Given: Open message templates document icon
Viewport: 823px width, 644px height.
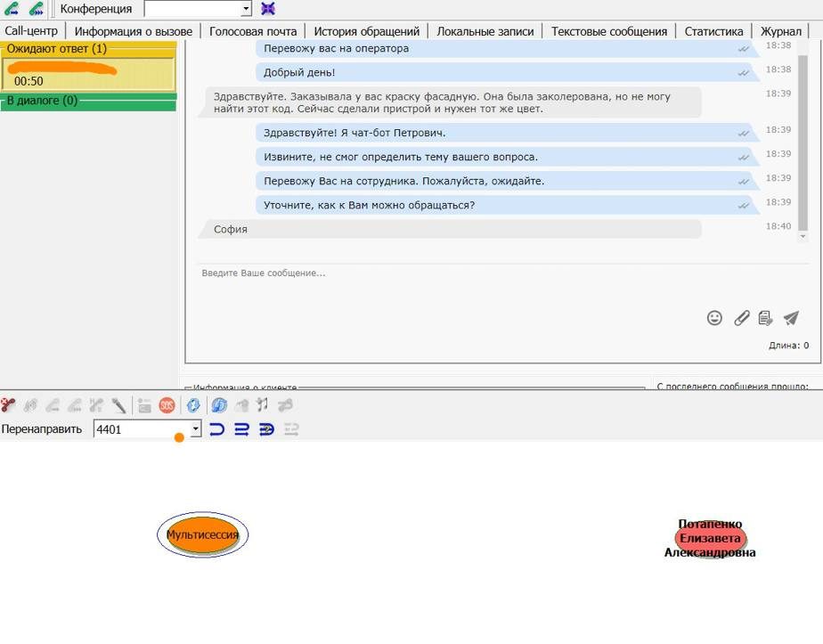Looking at the screenshot, I should pos(765,318).
